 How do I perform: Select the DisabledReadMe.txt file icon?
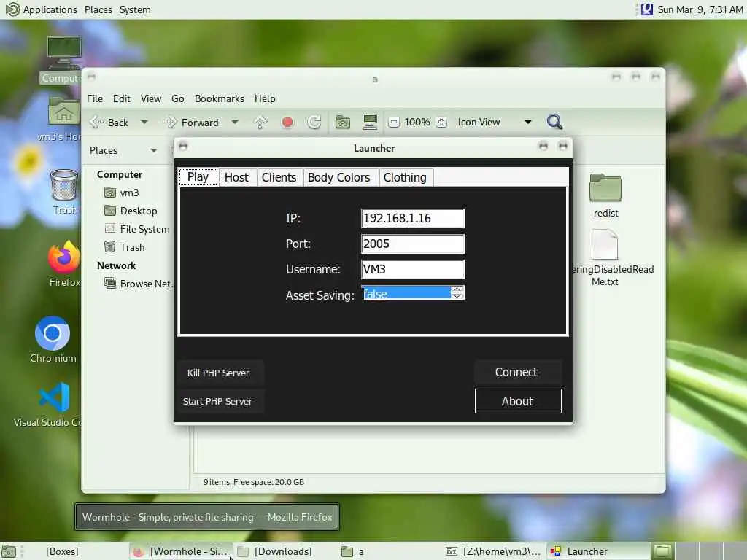coord(605,244)
